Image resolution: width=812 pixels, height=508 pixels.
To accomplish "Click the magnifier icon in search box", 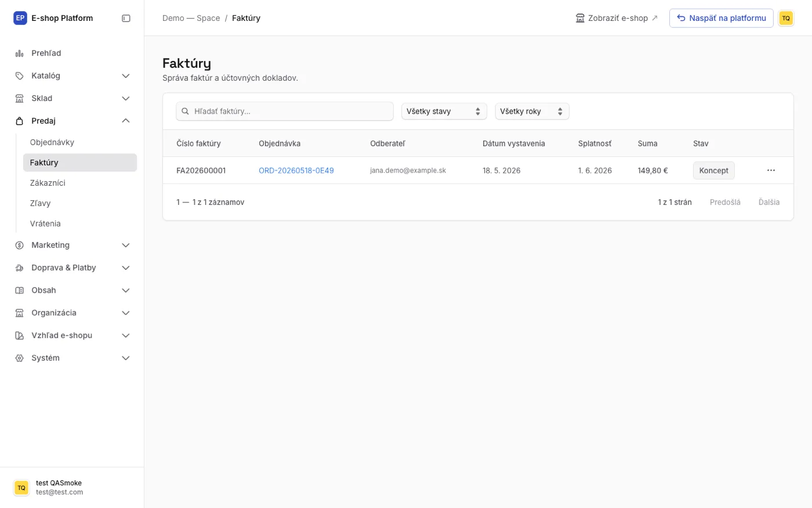I will click(185, 111).
